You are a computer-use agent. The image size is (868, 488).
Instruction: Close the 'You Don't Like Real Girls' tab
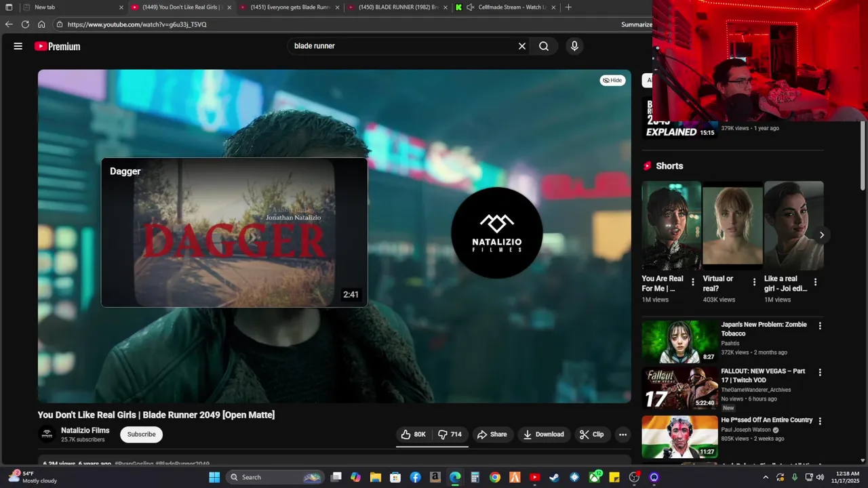[x=229, y=7]
